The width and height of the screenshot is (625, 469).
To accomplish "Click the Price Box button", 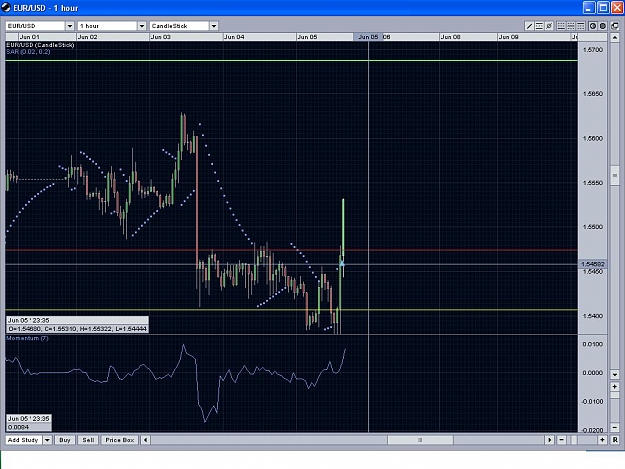I will click(120, 440).
